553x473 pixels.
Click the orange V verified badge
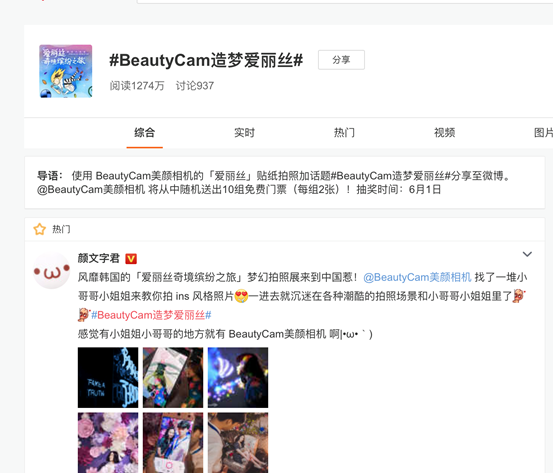(x=131, y=259)
